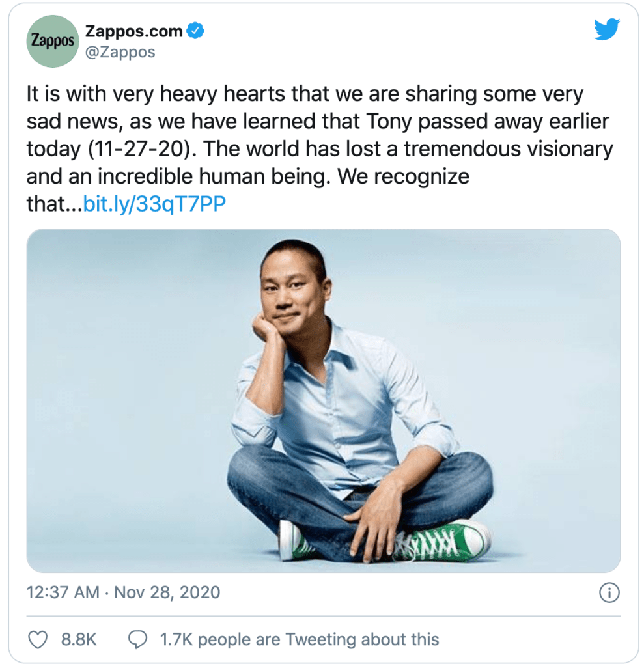The height and width of the screenshot is (666, 644).
Task: Click the 12:37 AM timestamp
Action: [x=63, y=592]
